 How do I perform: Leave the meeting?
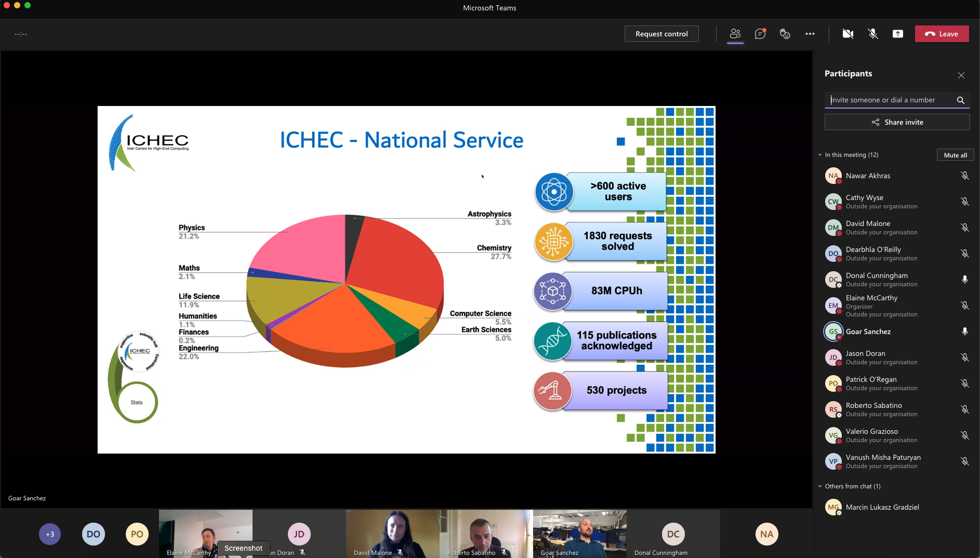point(942,34)
